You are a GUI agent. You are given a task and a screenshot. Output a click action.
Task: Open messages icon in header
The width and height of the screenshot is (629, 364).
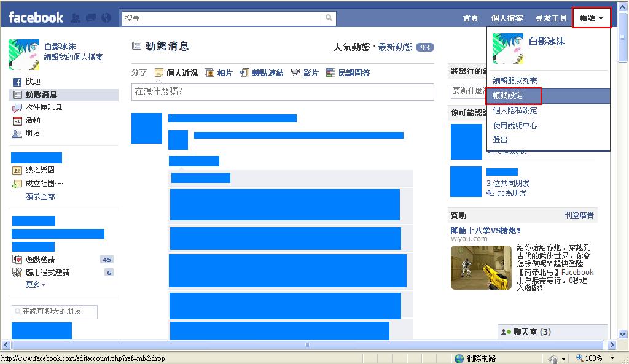tap(91, 18)
